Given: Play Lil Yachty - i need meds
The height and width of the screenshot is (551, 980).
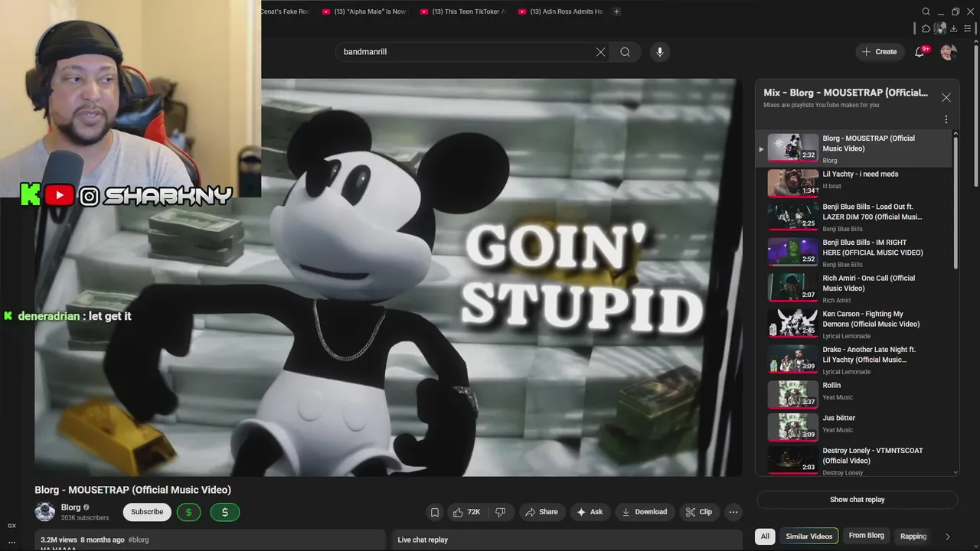Looking at the screenshot, I should click(x=854, y=183).
